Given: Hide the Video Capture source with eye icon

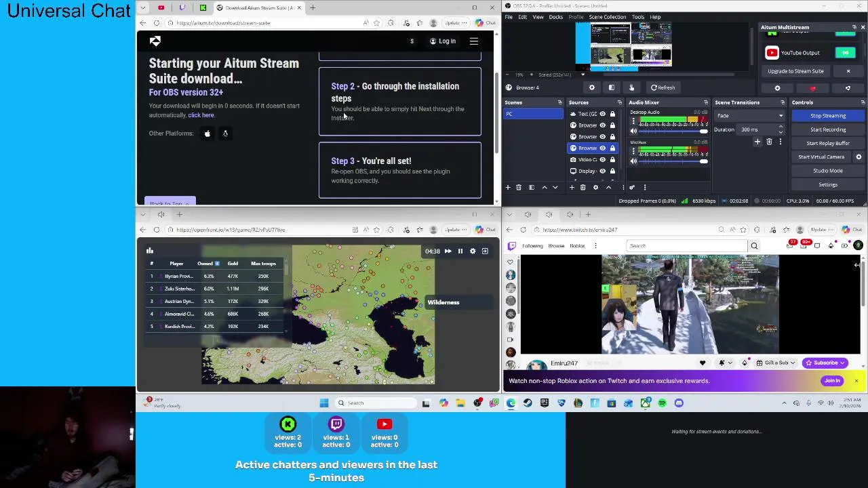Looking at the screenshot, I should point(602,159).
